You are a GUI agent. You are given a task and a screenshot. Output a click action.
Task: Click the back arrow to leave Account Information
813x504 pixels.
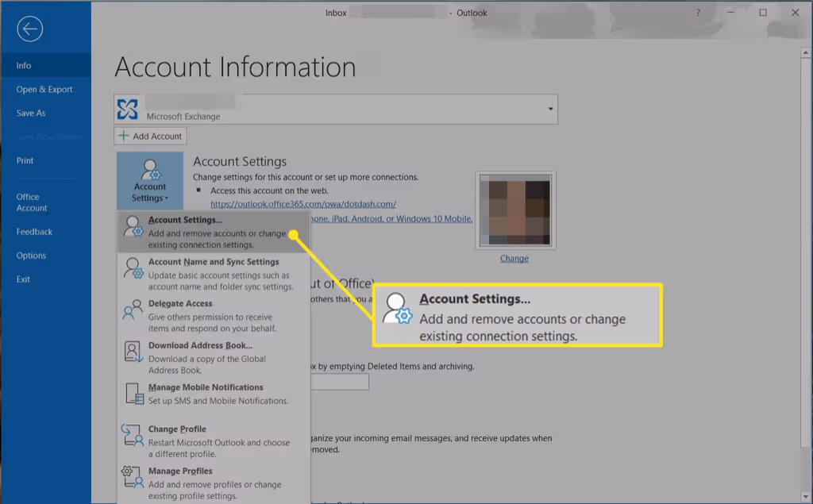tap(29, 29)
